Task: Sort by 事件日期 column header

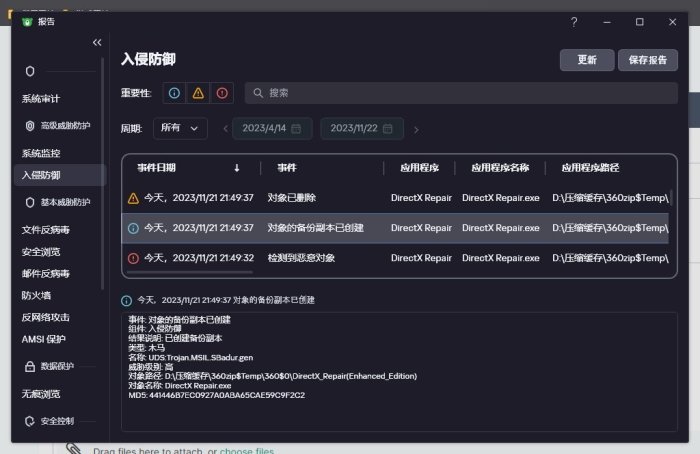Action: click(157, 168)
